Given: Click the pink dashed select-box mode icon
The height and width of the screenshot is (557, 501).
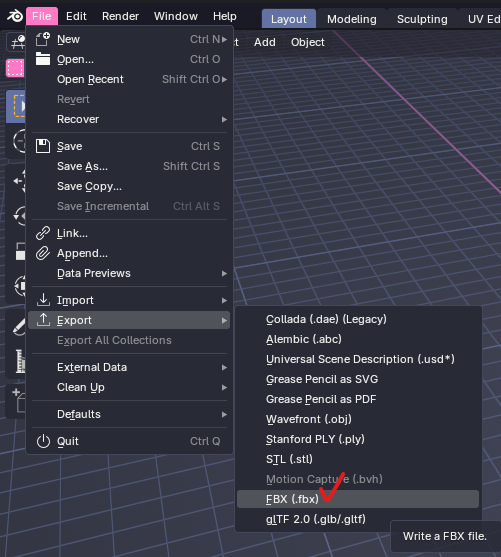Looking at the screenshot, I should 15,67.
